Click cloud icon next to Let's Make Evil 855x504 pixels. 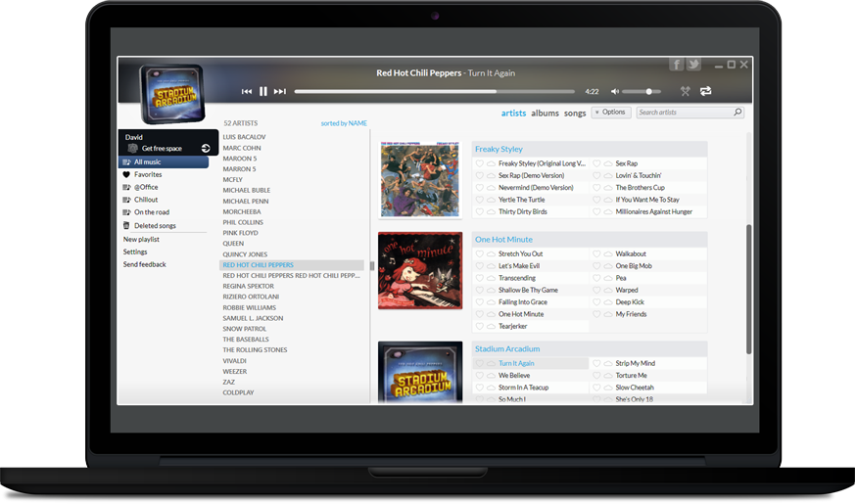click(491, 266)
